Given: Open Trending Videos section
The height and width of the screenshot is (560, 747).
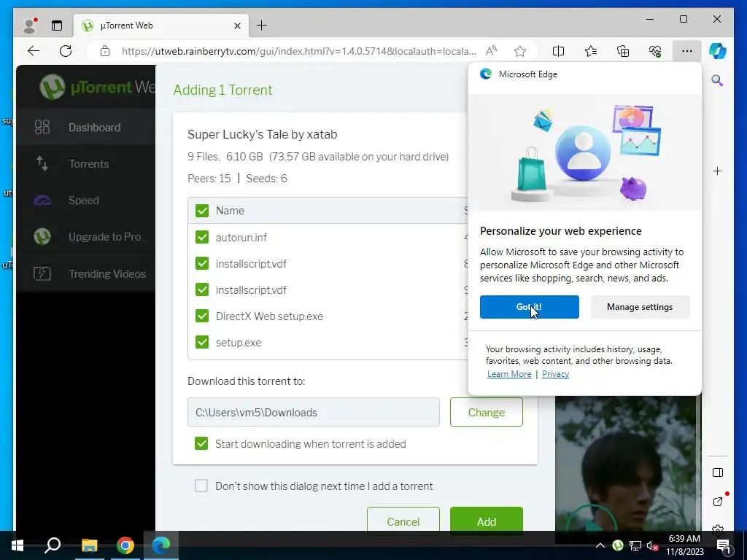Looking at the screenshot, I should pos(86,274).
